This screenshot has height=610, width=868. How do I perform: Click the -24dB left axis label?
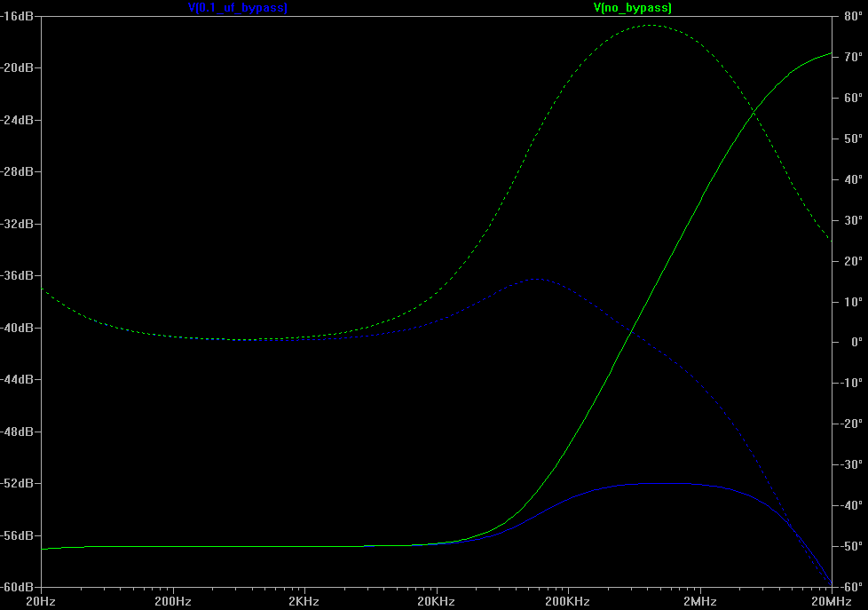click(x=17, y=120)
